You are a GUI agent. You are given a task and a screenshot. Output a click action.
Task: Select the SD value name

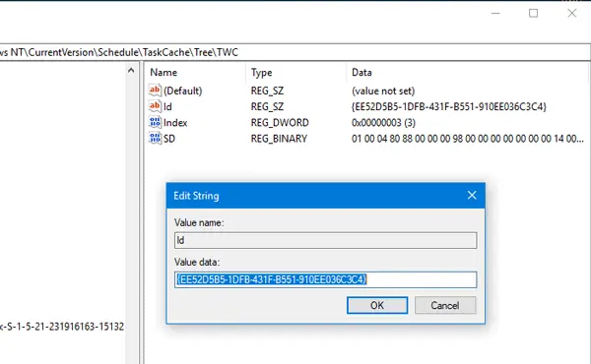point(169,139)
